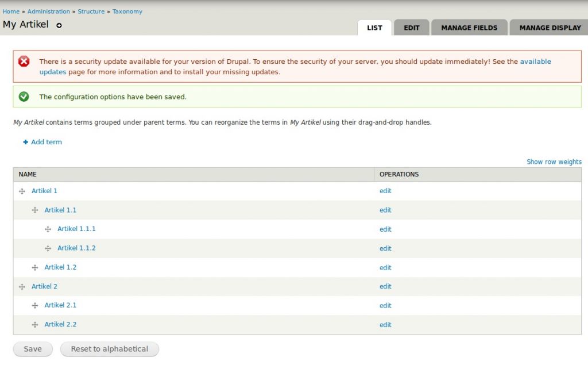
Task: Click drag handle icon beside Artikel 1.1.2
Action: tap(48, 248)
